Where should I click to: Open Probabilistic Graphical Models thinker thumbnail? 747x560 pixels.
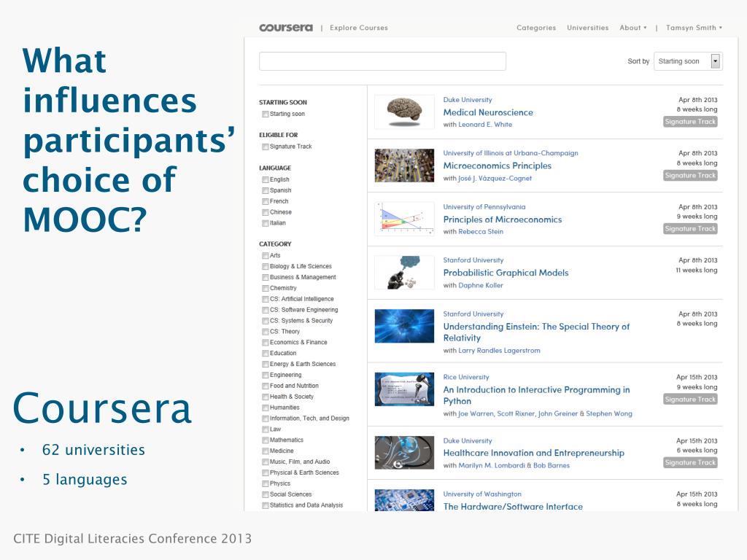coord(404,273)
